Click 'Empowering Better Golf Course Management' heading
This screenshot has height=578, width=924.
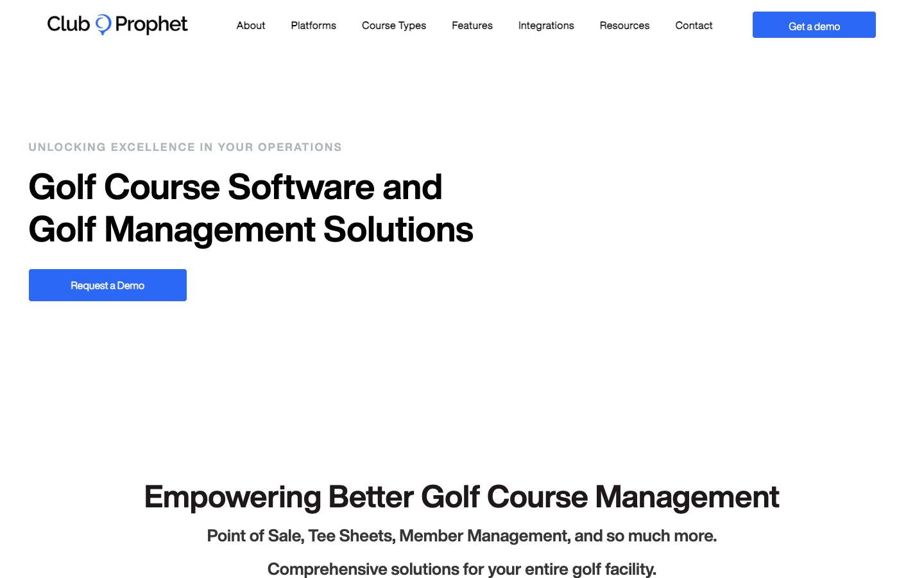point(462,496)
